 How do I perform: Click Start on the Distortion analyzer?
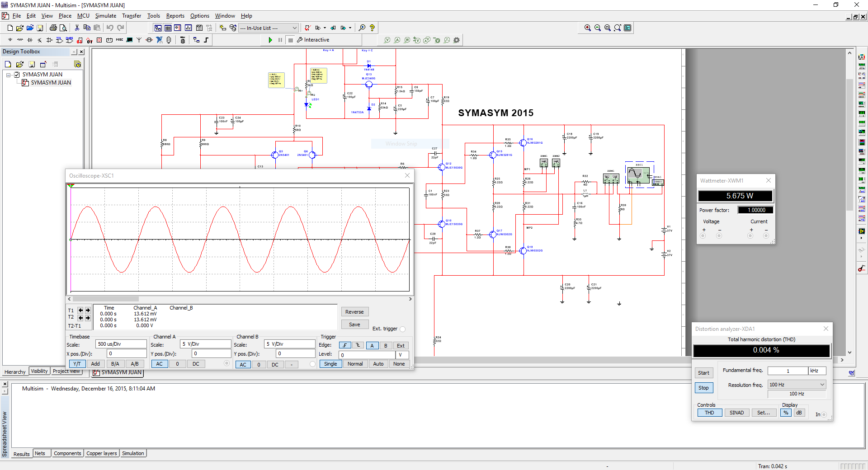click(703, 373)
